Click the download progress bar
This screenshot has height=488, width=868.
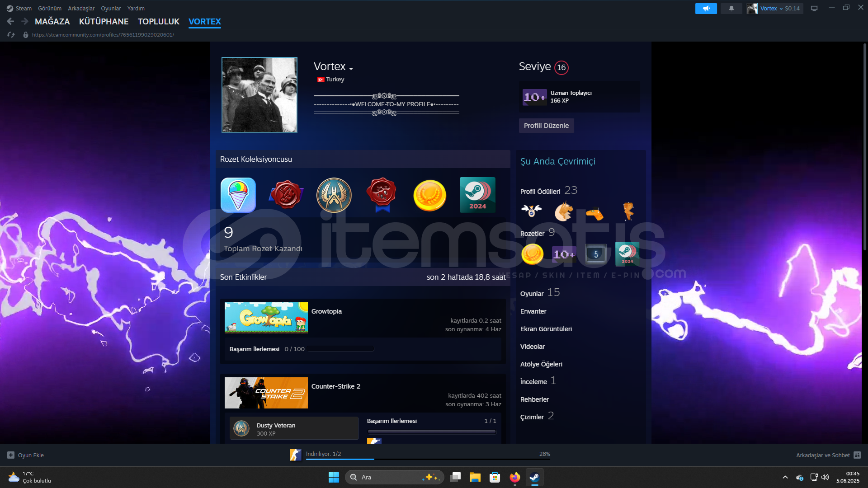point(428,459)
